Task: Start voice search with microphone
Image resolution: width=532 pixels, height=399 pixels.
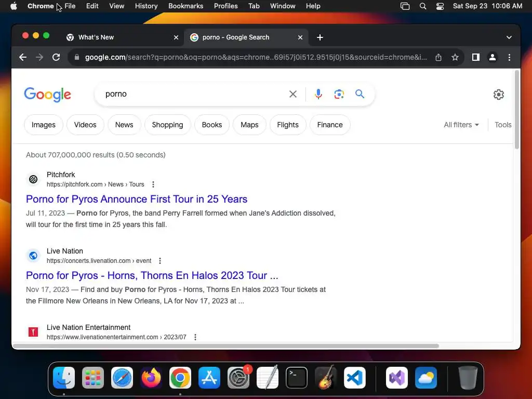Action: (318, 94)
